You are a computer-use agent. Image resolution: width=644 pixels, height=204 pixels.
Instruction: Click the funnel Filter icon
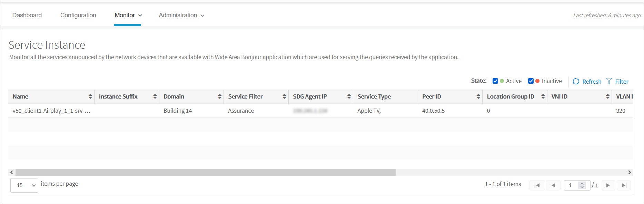609,81
